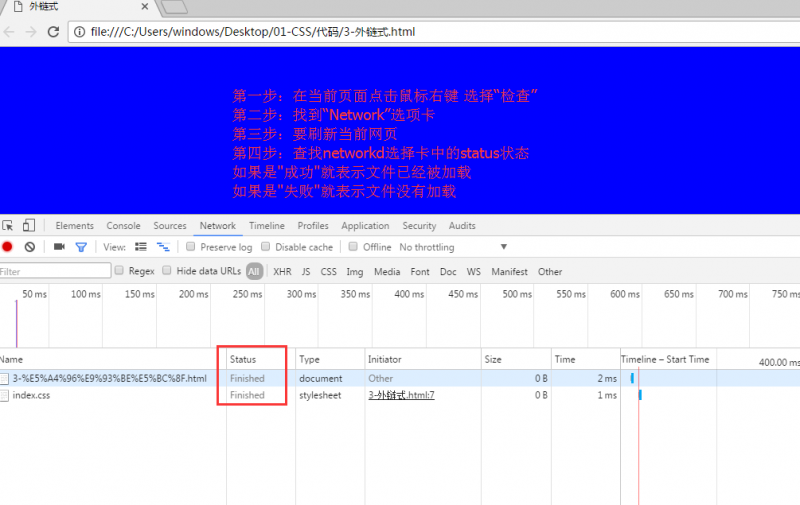Enable the Preserve log checkbox
The image size is (800, 505).
click(x=191, y=247)
